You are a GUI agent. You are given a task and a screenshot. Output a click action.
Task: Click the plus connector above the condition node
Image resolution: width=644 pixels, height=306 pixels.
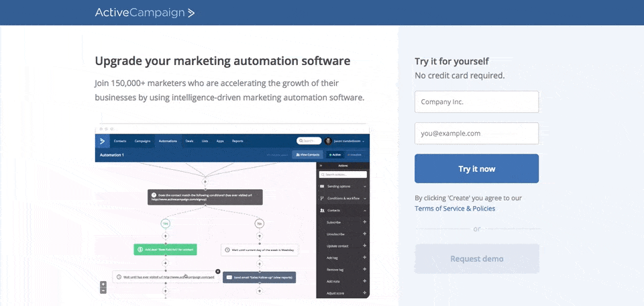(x=205, y=182)
